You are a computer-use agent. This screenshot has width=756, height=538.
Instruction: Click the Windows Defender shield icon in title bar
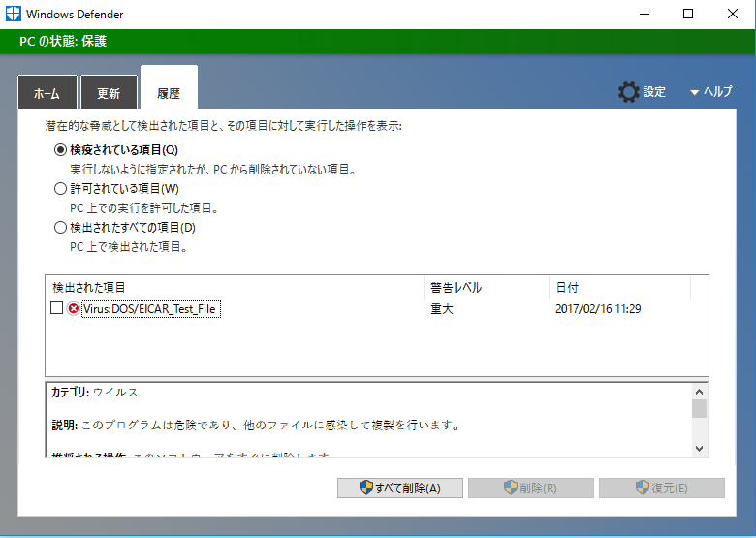(x=13, y=15)
